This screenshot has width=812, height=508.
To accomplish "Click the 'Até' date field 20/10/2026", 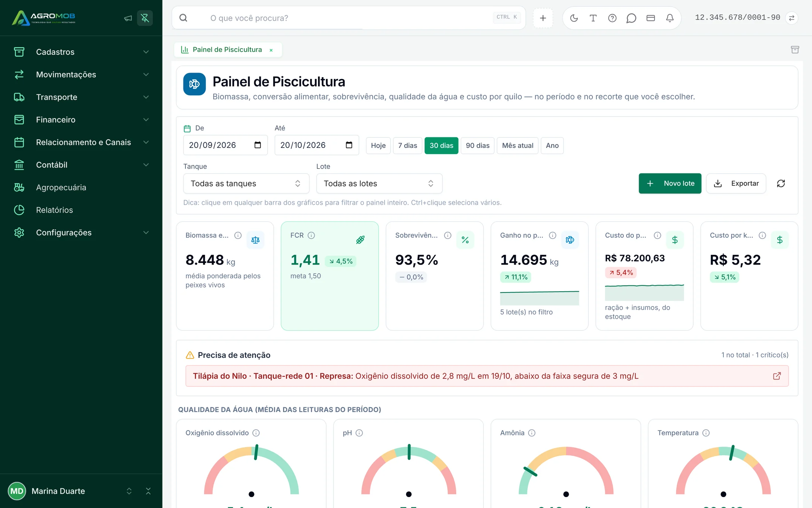I will pos(317,145).
